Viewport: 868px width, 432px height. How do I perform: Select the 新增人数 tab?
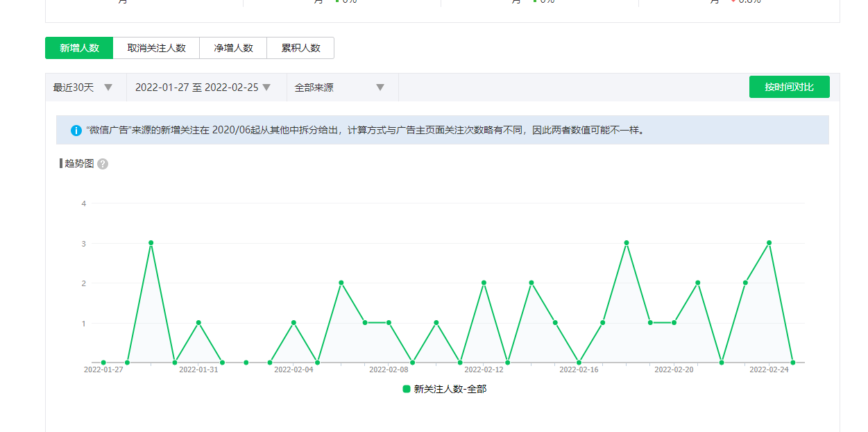(x=79, y=48)
